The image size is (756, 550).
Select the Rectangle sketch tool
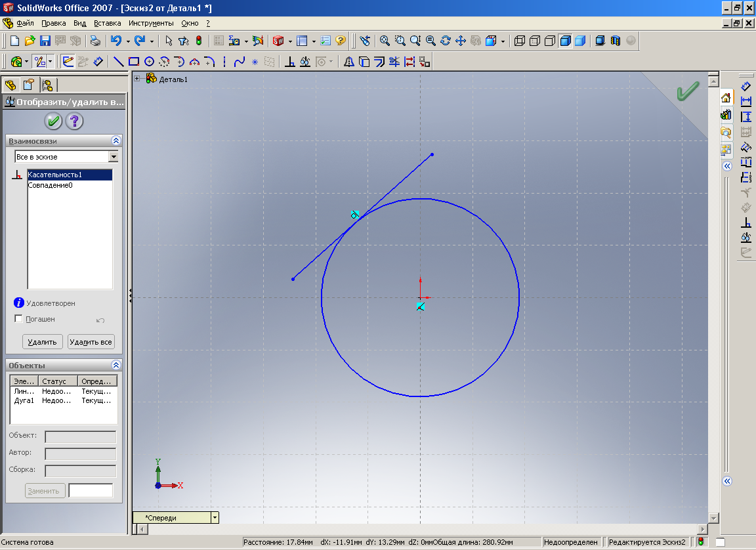[134, 62]
